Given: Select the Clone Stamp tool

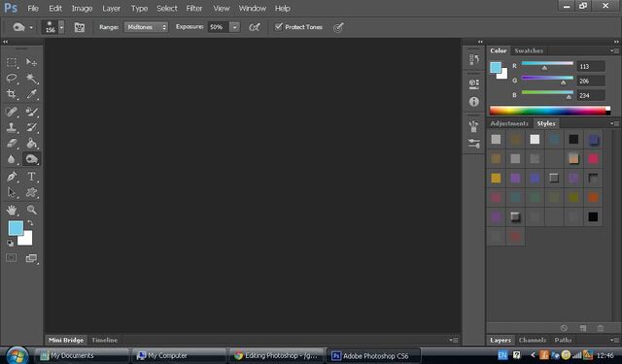Looking at the screenshot, I should tap(12, 127).
